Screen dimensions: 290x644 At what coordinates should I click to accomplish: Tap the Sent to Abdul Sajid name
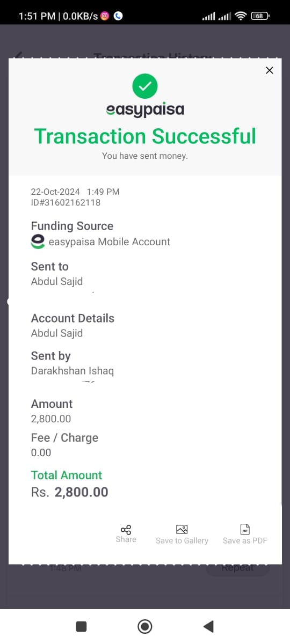(57, 281)
